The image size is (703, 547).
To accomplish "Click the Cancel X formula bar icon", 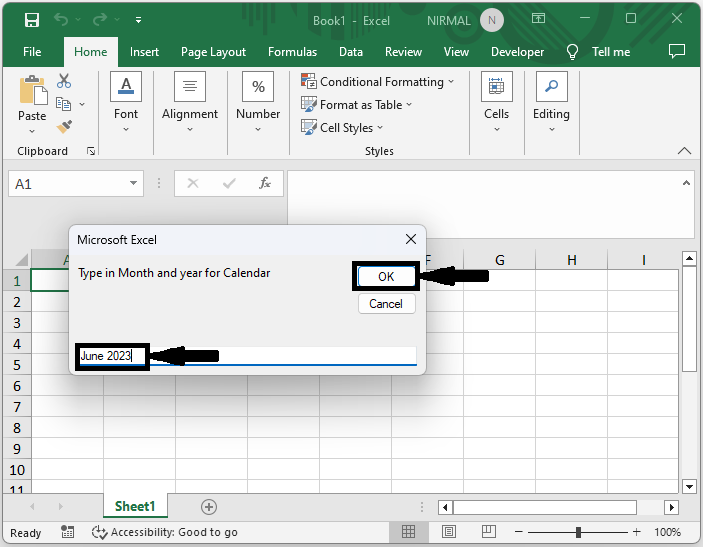I will click(193, 183).
